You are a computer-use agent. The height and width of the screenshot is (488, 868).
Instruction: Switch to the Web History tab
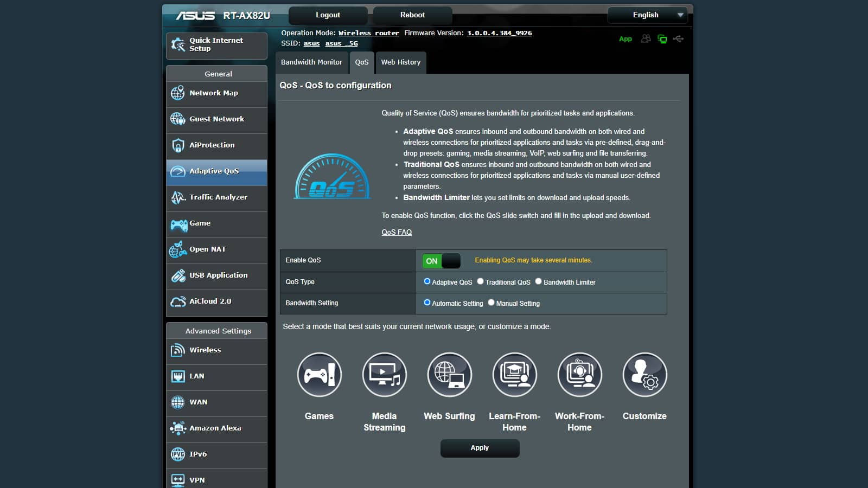pos(401,62)
